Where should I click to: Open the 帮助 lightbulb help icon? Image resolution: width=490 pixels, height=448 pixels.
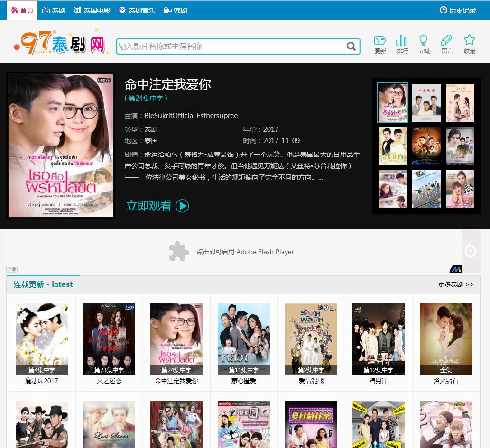(425, 45)
